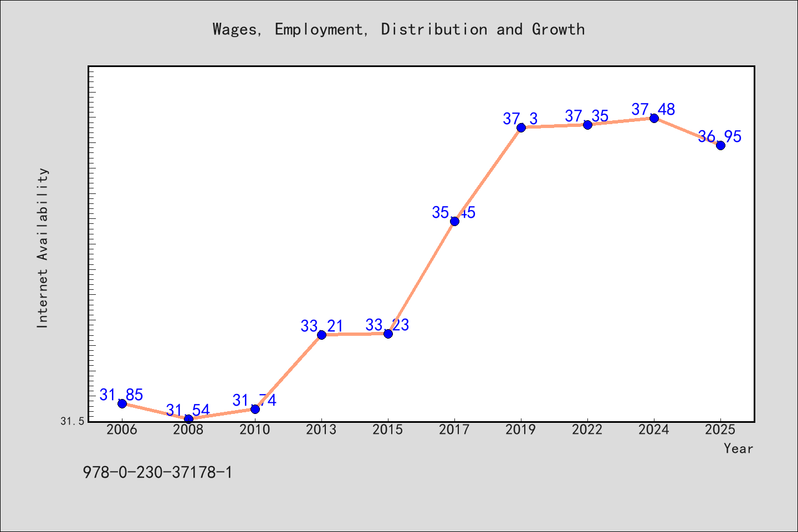Click the 35.45 value label
Image resolution: width=798 pixels, height=532 pixels.
[454, 213]
